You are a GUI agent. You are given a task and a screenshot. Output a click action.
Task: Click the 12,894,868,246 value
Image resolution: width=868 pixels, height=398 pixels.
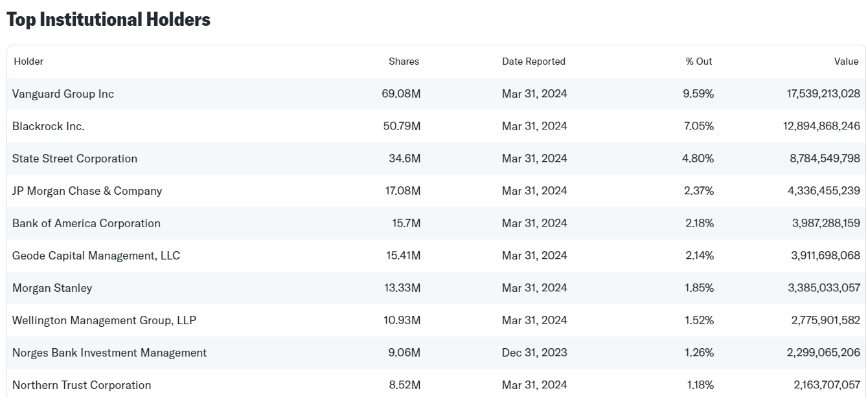(822, 126)
